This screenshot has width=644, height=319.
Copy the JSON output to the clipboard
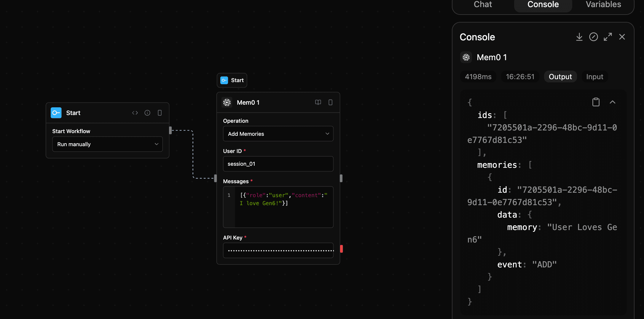[x=596, y=102]
